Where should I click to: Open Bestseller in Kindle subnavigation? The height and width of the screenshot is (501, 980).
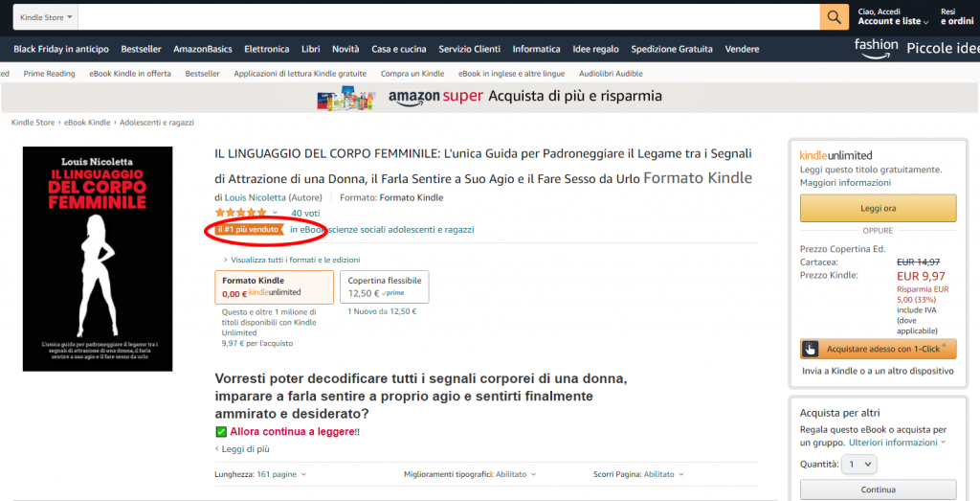coord(203,74)
